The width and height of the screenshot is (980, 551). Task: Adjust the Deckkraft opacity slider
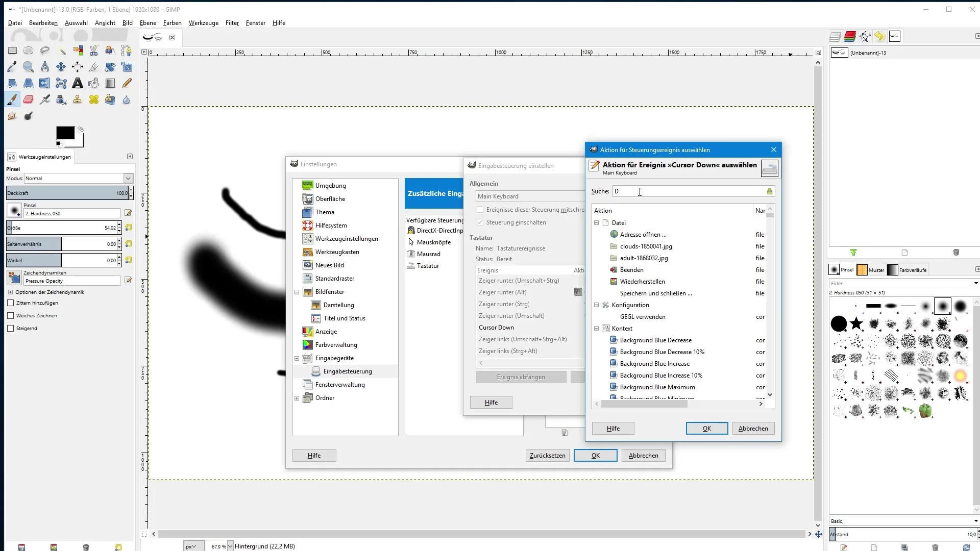67,193
